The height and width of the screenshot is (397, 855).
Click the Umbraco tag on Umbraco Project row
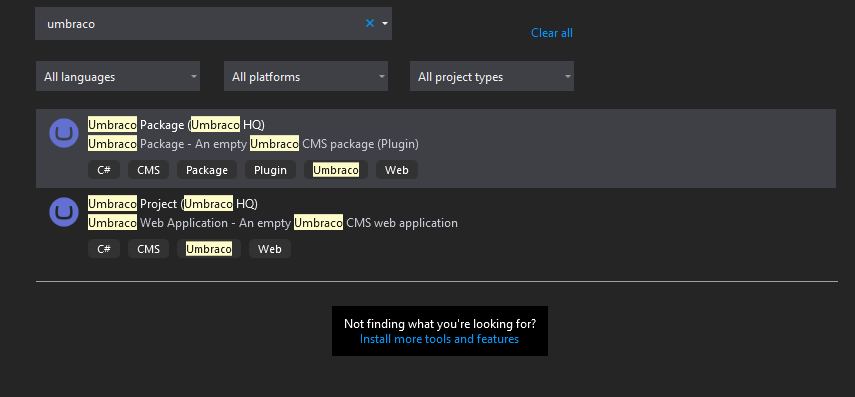209,249
